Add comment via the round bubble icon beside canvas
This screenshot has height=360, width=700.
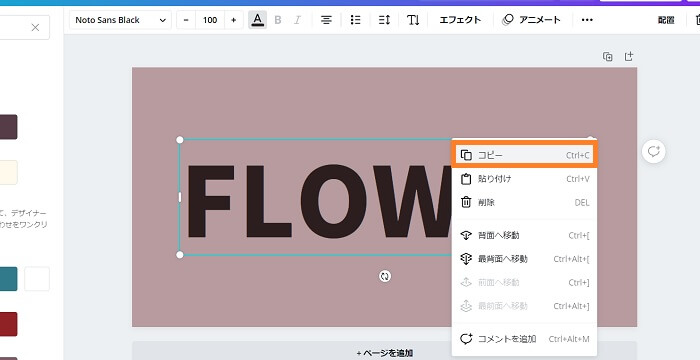coord(654,151)
